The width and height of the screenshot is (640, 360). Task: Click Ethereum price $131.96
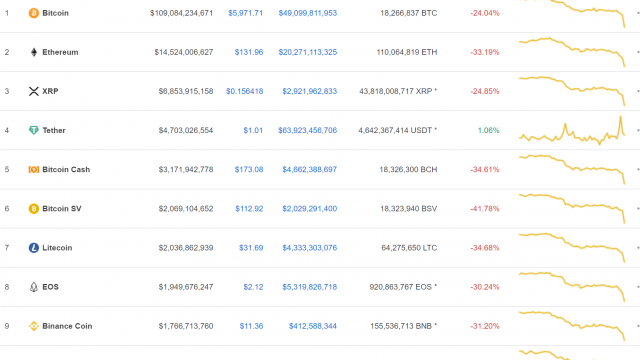coord(249,52)
